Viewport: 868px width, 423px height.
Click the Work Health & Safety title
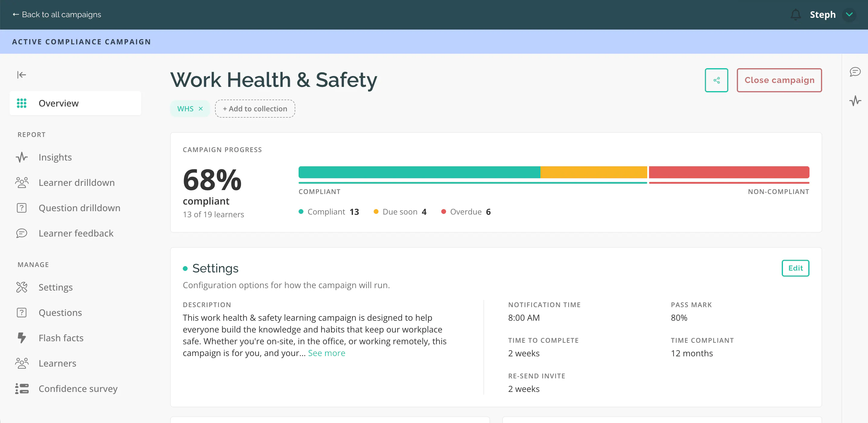point(274,80)
